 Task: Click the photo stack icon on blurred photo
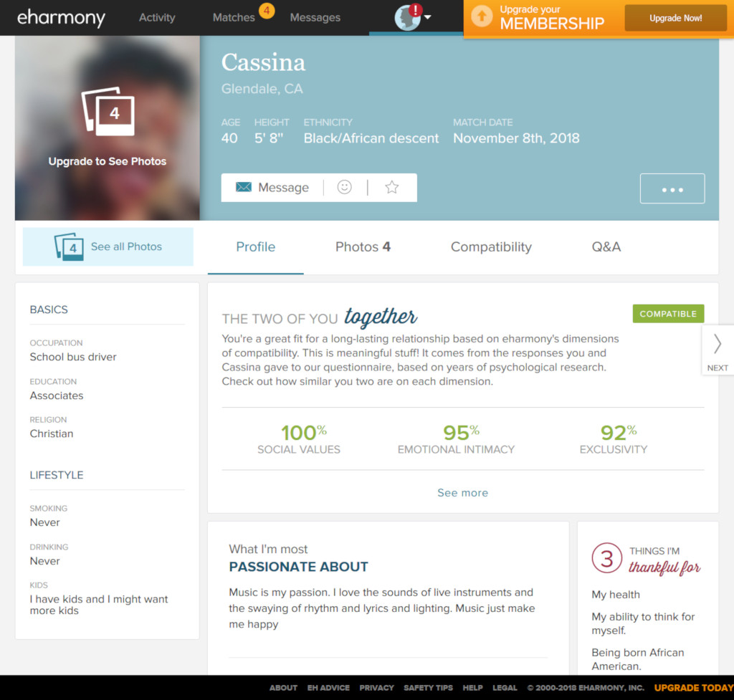(108, 112)
